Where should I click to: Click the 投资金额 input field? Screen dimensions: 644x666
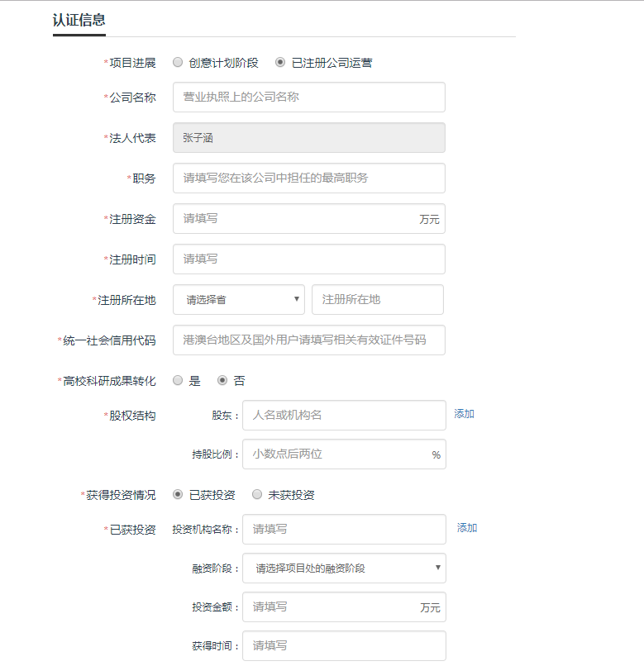click(331, 607)
